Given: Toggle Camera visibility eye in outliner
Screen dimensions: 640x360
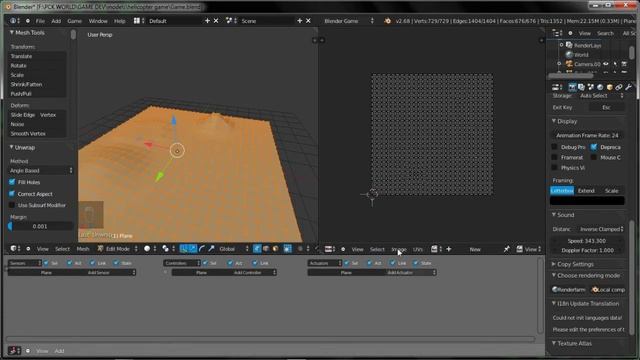Looking at the screenshot, I should coord(606,64).
